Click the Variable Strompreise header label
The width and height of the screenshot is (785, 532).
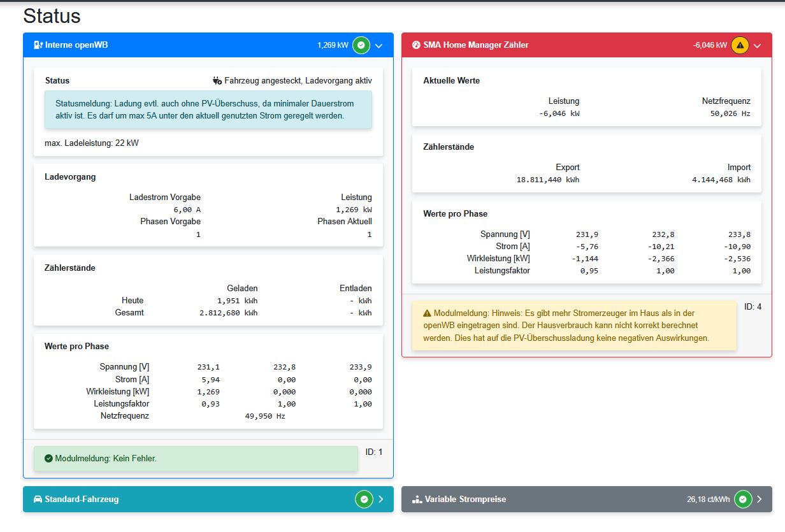point(465,500)
